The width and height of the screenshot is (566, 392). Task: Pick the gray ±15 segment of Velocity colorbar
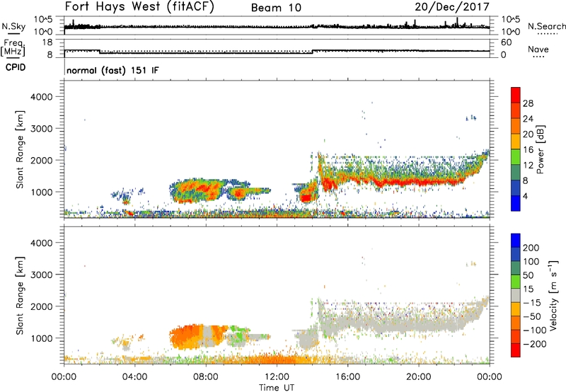click(516, 295)
